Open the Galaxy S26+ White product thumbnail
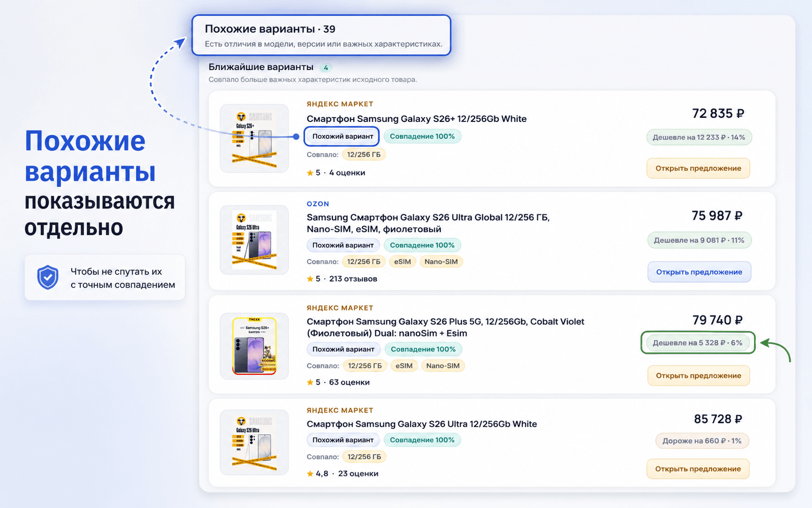The image size is (812, 508). (254, 138)
